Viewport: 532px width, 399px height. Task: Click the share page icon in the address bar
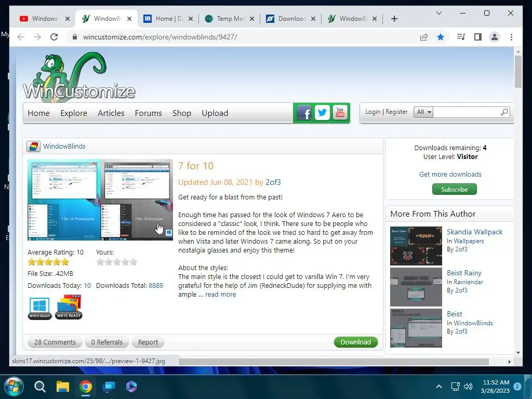424,37
